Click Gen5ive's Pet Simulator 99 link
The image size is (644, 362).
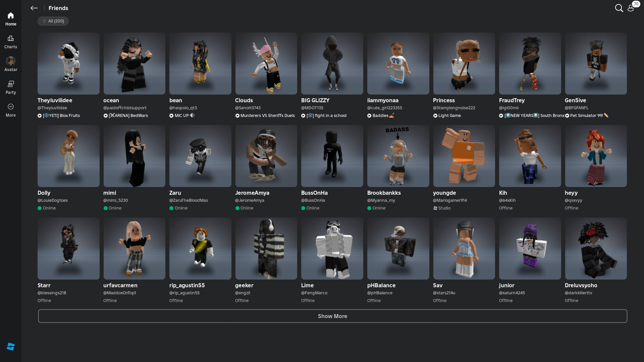[586, 116]
